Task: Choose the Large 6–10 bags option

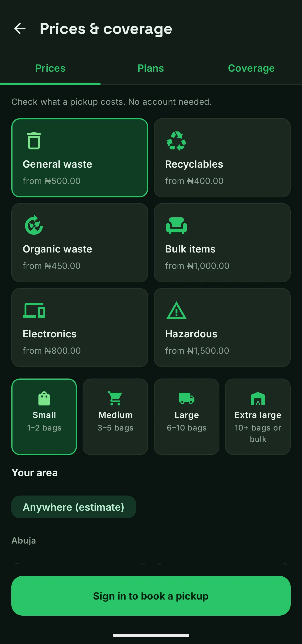Action: tap(186, 417)
